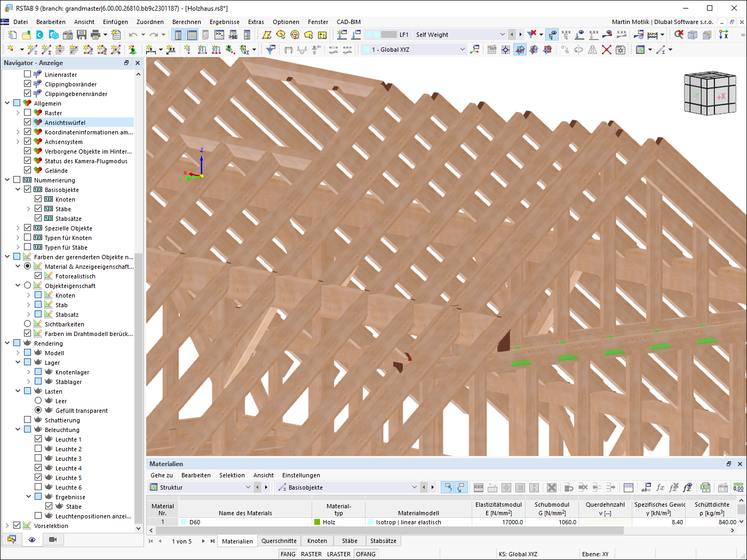Open the console window icon
The image size is (747, 560).
219,35
